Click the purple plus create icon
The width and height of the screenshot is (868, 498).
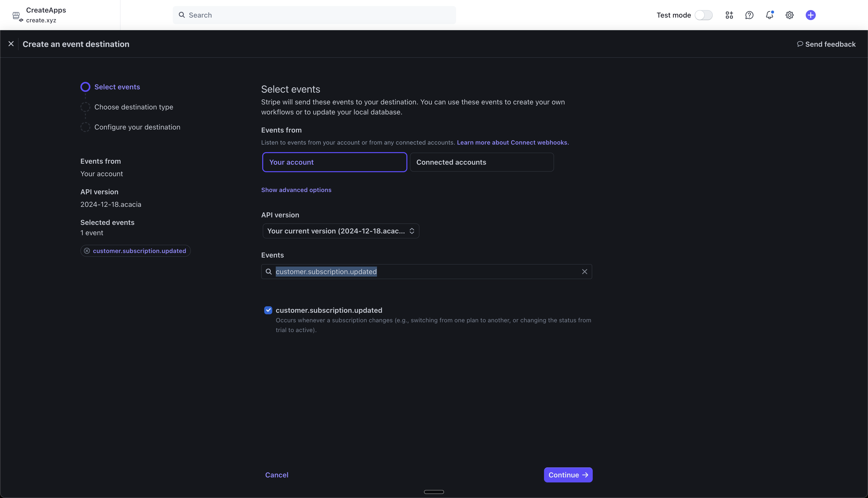pyautogui.click(x=810, y=15)
